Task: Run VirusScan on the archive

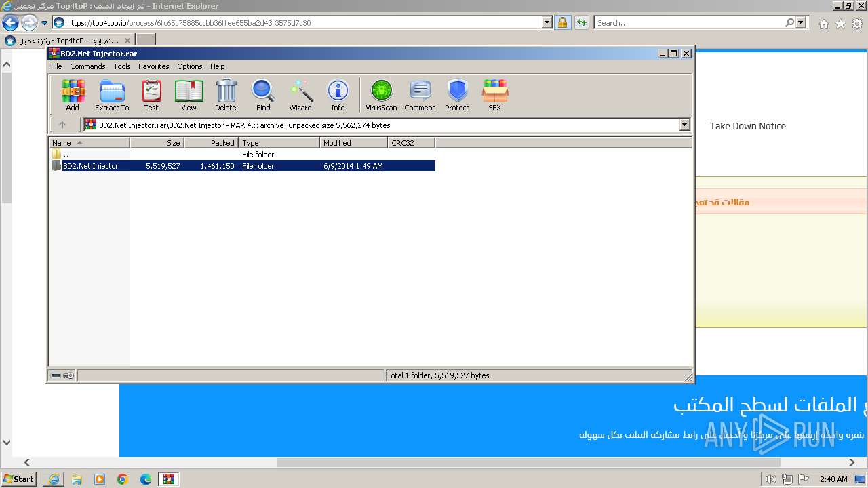Action: point(381,95)
